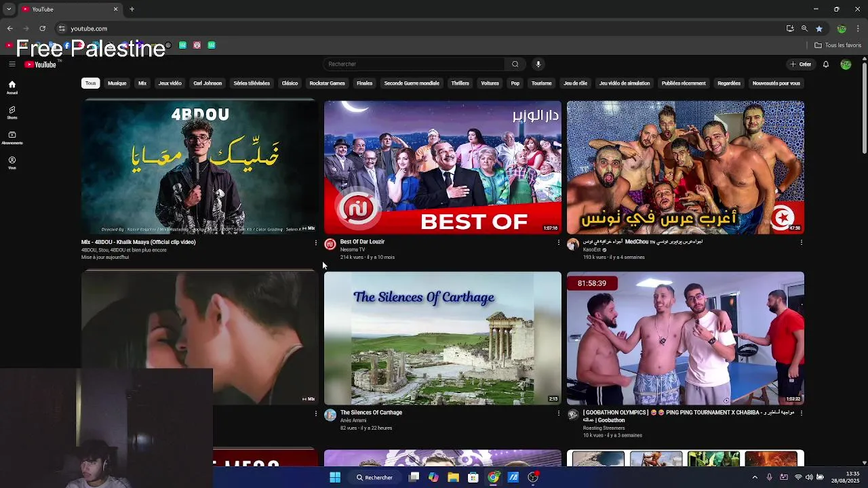The height and width of the screenshot is (488, 868).
Task: Select the Jeux vidéo filter chip
Action: point(170,83)
